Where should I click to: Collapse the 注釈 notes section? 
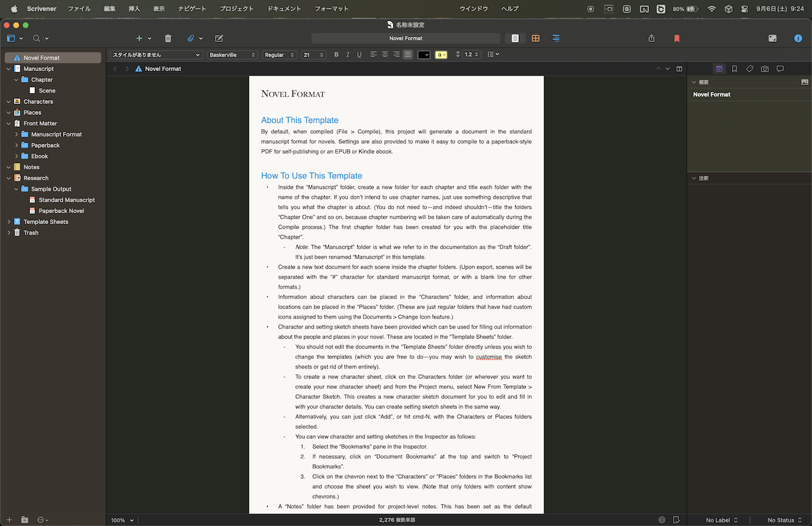click(x=694, y=178)
